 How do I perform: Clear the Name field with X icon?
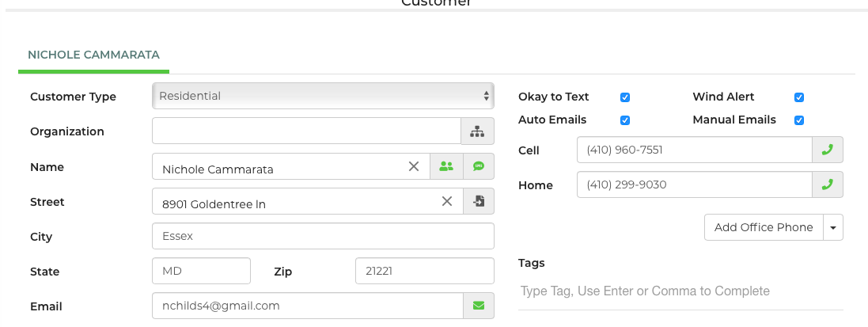(413, 166)
